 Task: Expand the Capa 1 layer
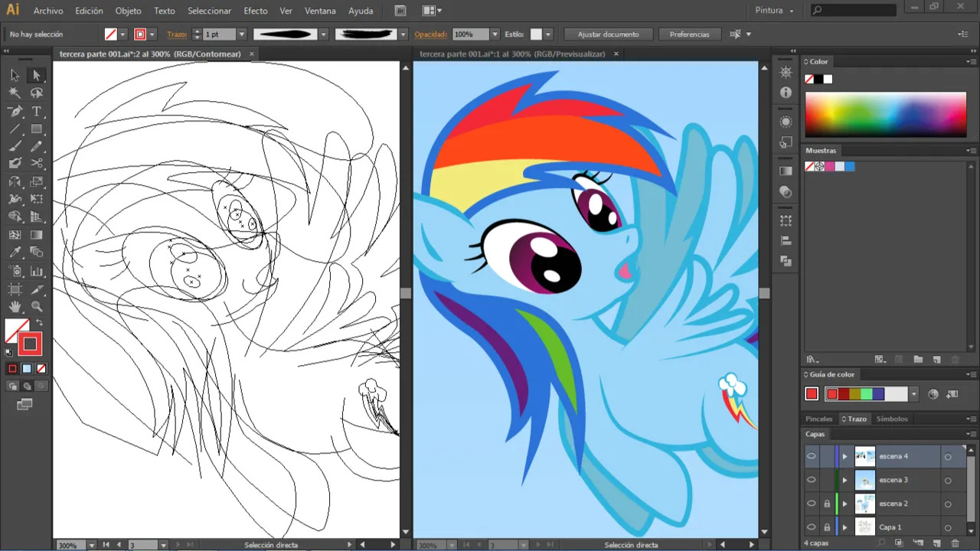pyautogui.click(x=845, y=527)
